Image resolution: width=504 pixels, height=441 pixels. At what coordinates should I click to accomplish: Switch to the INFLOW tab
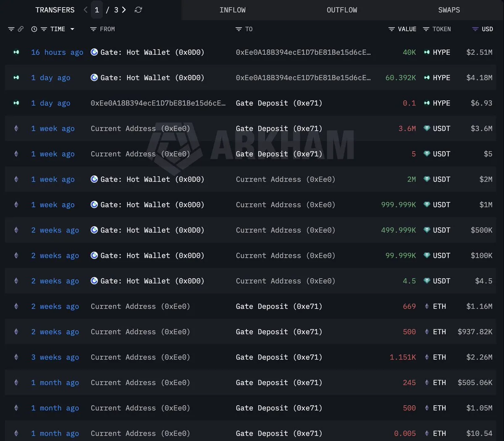[233, 10]
